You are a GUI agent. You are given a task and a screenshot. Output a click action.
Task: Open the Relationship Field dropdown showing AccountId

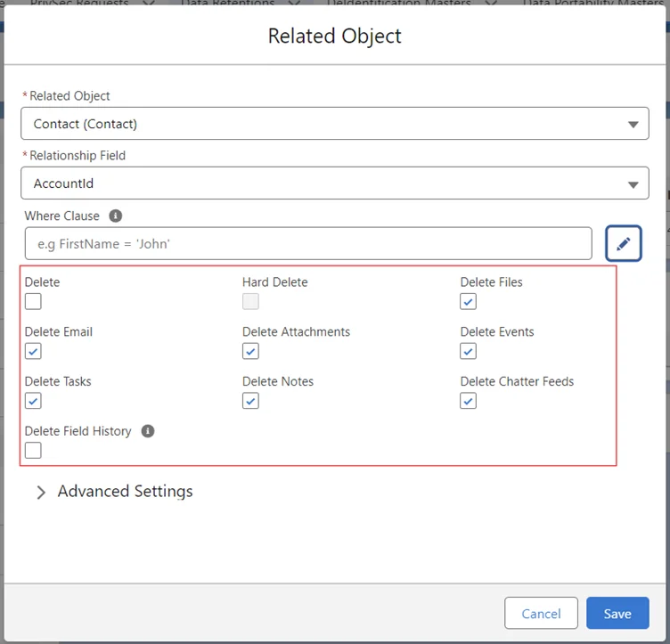coord(334,183)
